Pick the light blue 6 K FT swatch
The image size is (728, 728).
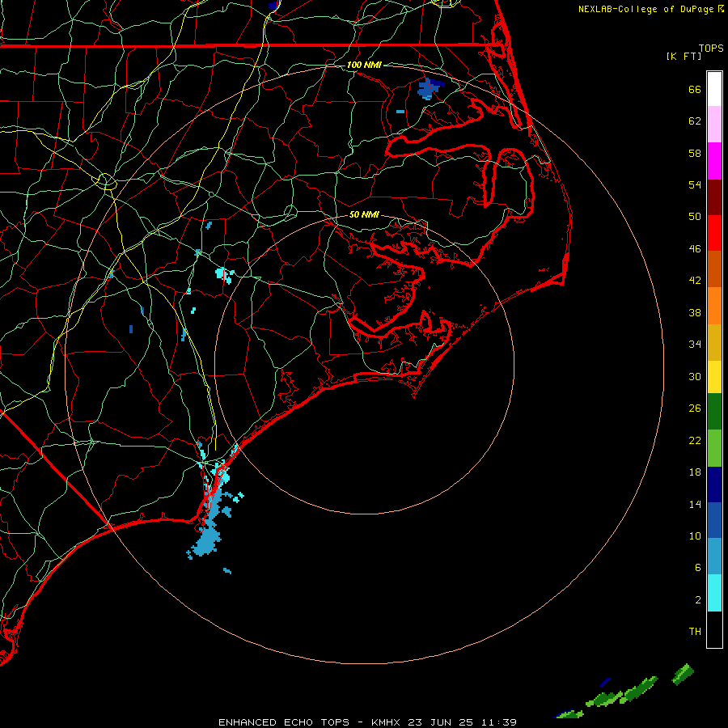(x=714, y=556)
